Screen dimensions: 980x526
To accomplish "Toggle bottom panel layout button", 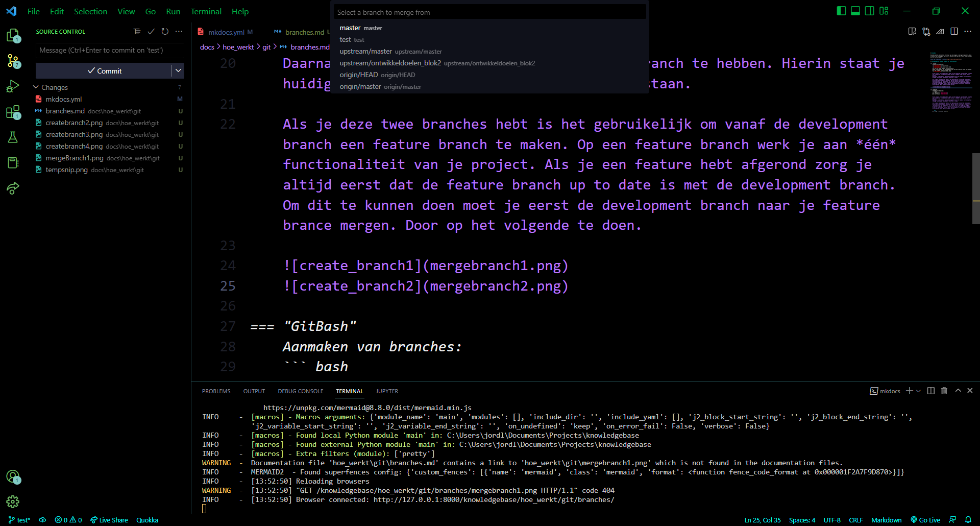I will pyautogui.click(x=855, y=11).
